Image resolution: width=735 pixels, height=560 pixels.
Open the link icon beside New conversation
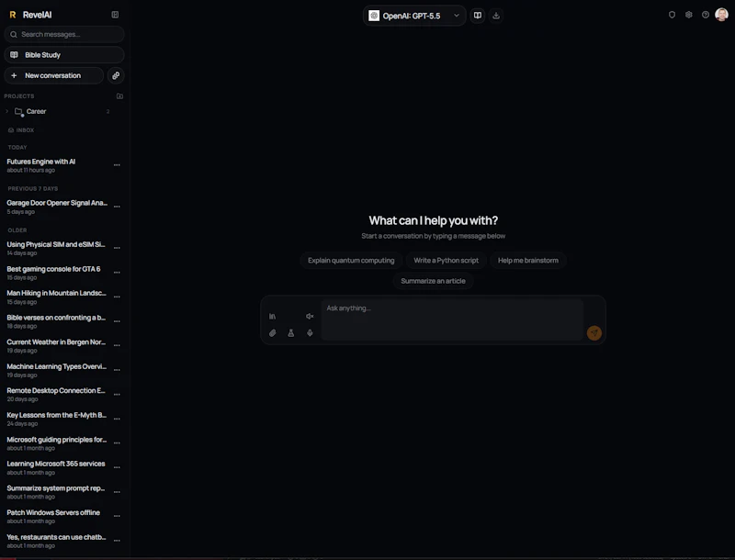click(116, 75)
